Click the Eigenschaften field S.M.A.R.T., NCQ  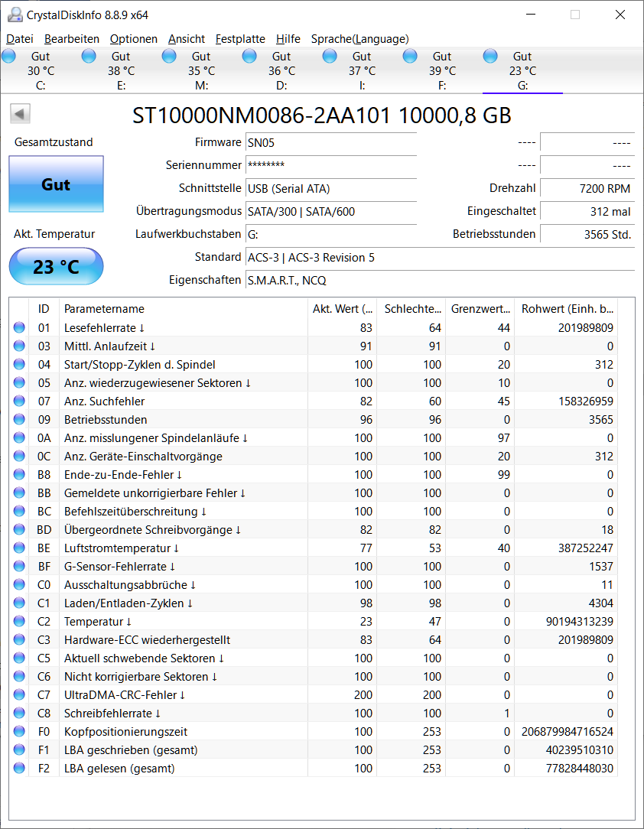tap(440, 280)
